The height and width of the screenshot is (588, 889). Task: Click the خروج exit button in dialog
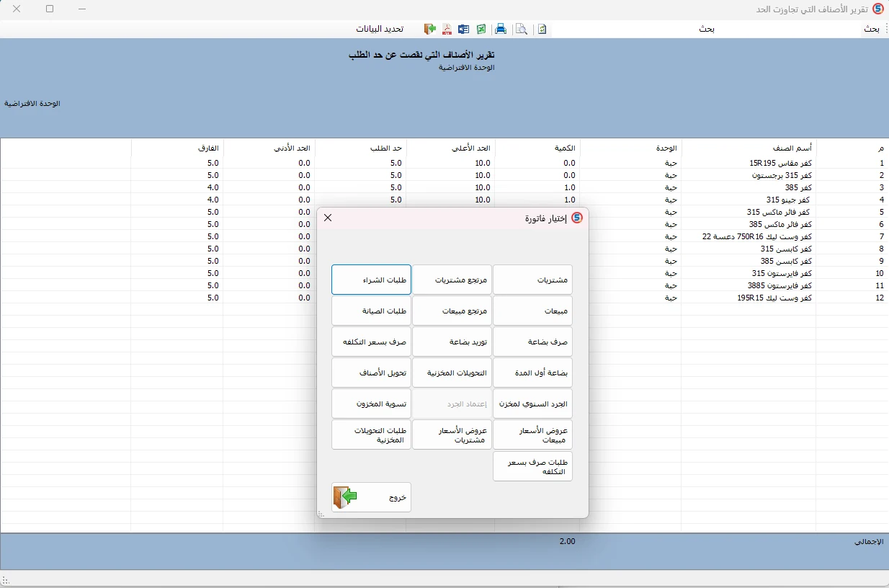pyautogui.click(x=371, y=497)
